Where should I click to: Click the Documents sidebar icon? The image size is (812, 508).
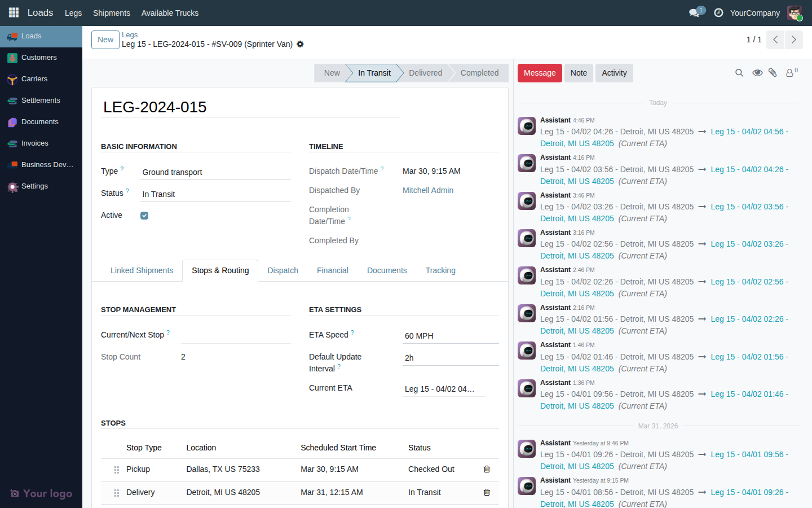coord(12,122)
